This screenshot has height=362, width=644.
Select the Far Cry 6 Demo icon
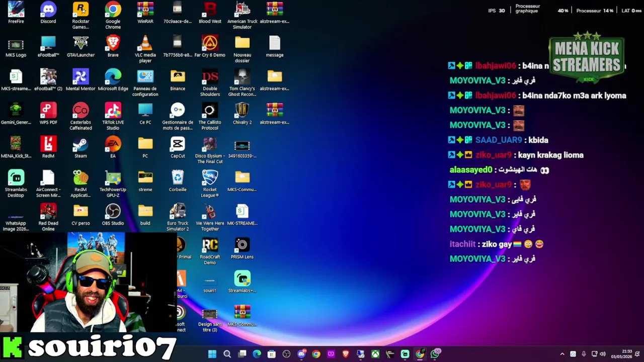click(210, 46)
